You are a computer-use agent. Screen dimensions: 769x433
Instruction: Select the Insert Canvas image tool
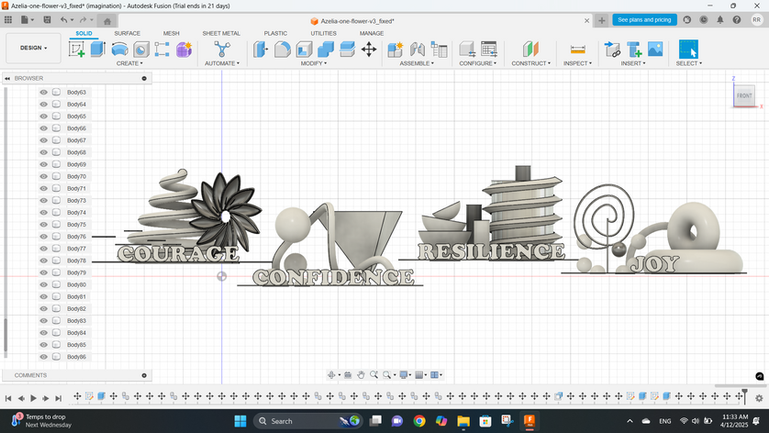pyautogui.click(x=655, y=50)
